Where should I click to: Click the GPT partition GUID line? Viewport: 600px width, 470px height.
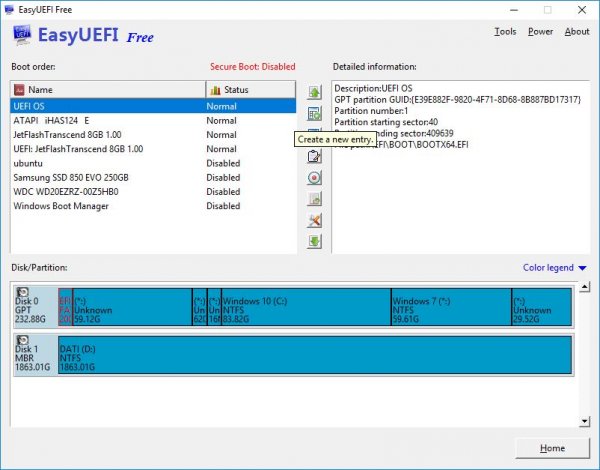click(x=458, y=100)
